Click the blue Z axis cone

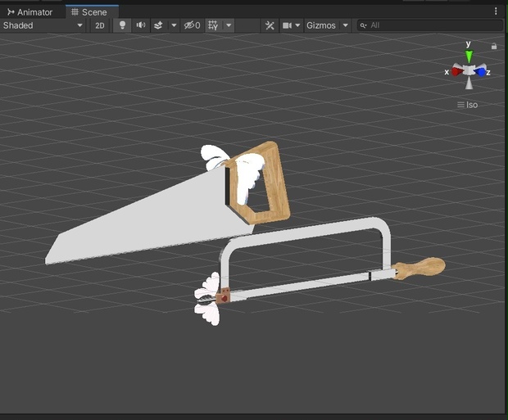click(x=480, y=72)
